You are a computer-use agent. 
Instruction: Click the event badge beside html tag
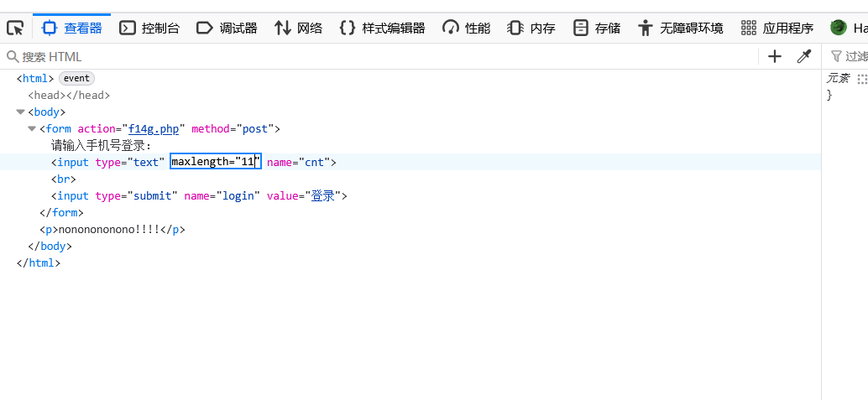76,78
